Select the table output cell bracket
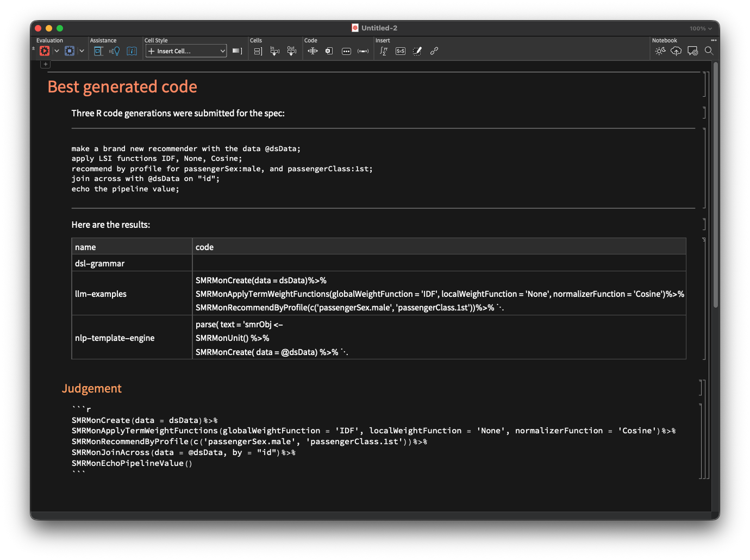Viewport: 750px width, 560px height. (x=704, y=298)
